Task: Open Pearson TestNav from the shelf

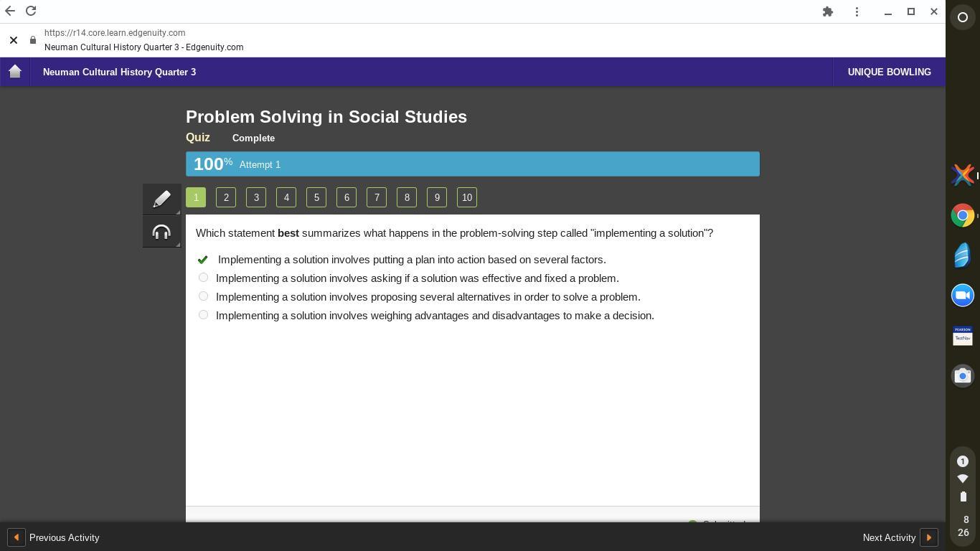Action: (x=963, y=336)
